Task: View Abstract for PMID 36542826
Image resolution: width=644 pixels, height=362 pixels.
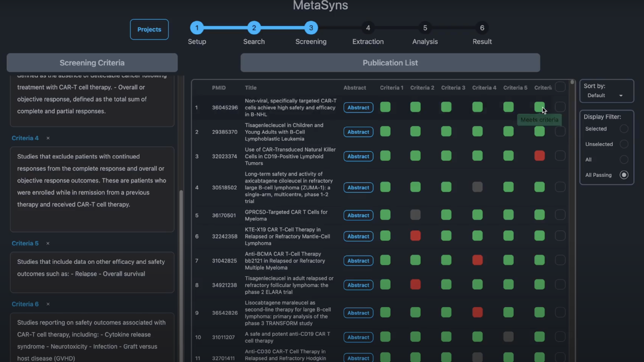Action: click(x=358, y=313)
